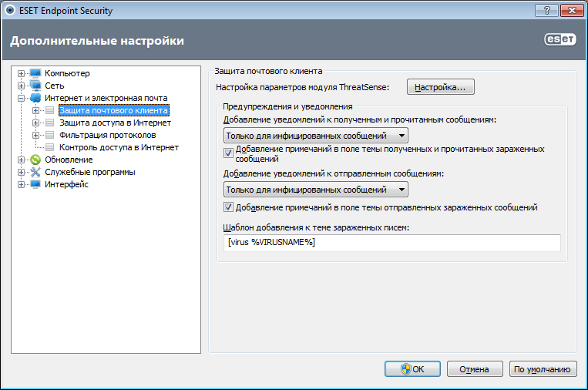This screenshot has width=588, height=390.
Task: Select Сеть in the settings tree
Action: tap(55, 86)
